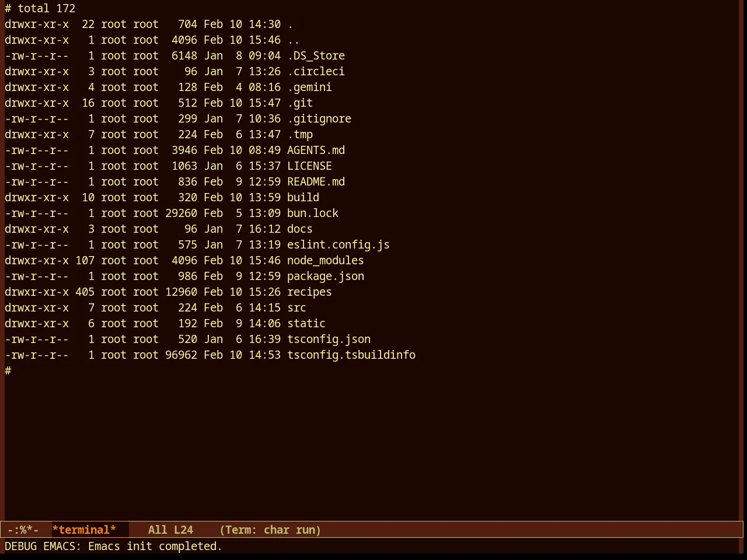Select the LICENSE file name
The width and height of the screenshot is (747, 560).
[309, 166]
